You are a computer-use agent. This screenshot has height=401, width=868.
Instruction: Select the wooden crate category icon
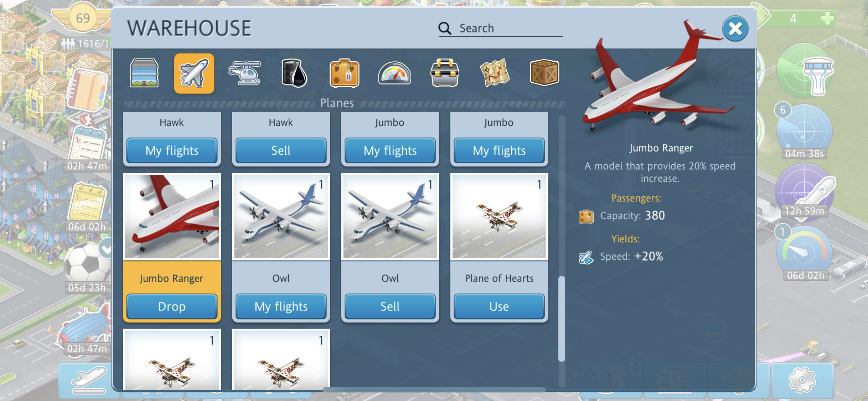click(544, 73)
